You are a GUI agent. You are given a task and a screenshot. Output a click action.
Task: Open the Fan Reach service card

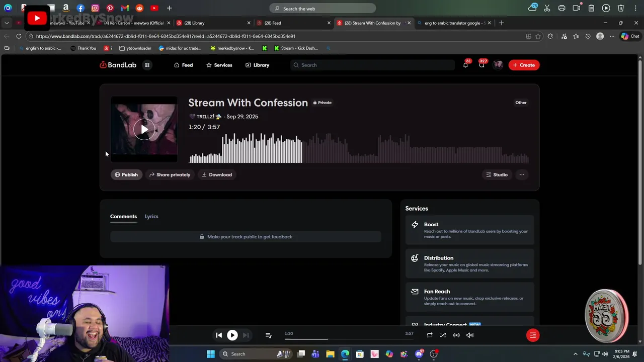(469, 297)
